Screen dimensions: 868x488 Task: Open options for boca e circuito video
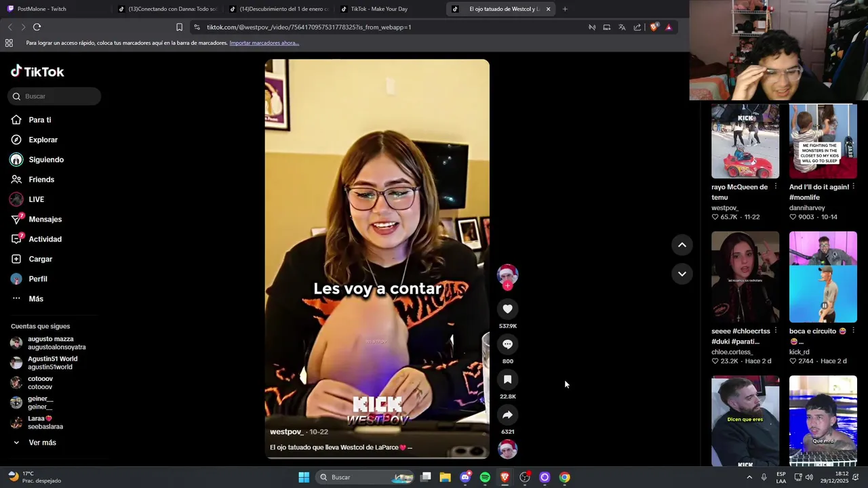point(854,331)
